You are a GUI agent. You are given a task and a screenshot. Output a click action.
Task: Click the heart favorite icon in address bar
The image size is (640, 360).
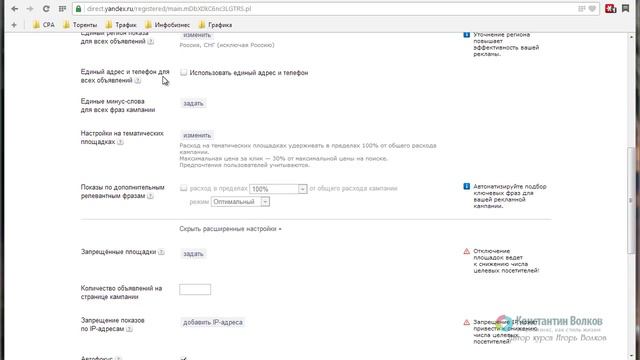tap(592, 9)
